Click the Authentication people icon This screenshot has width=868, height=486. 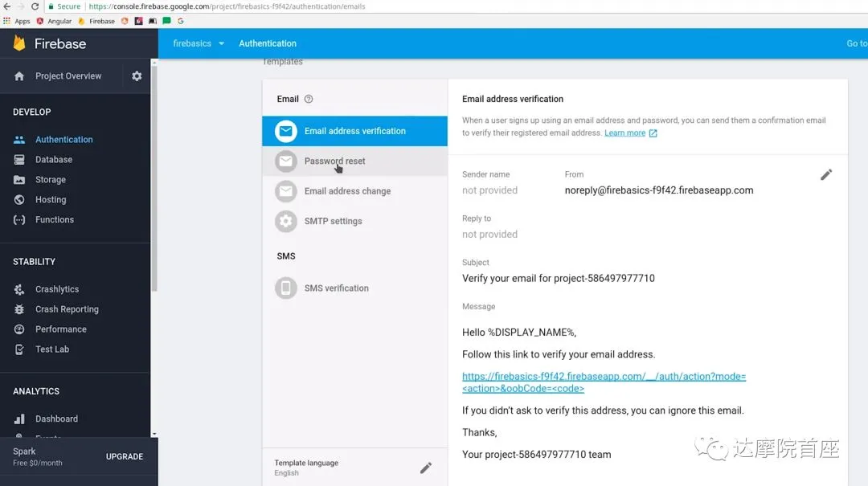(x=19, y=140)
